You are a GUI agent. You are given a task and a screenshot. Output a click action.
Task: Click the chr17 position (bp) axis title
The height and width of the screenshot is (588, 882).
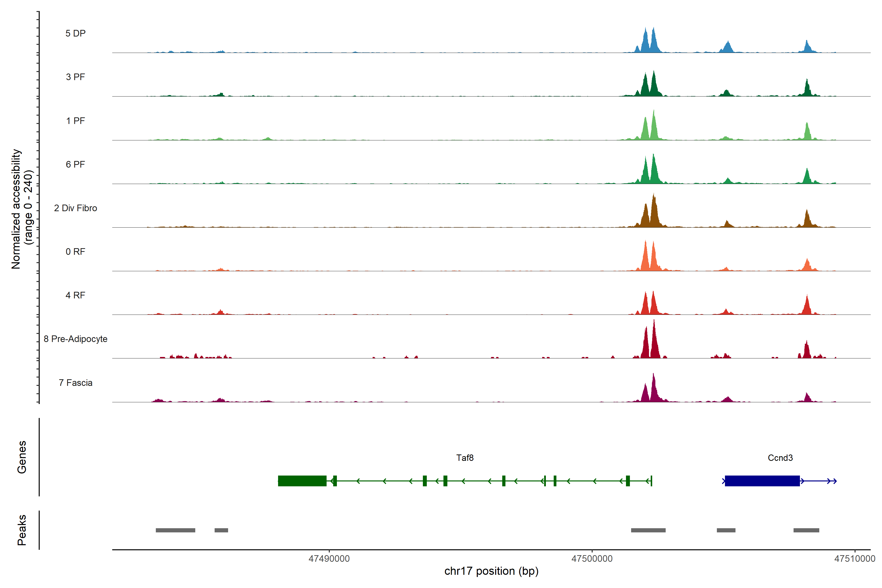[x=491, y=571]
